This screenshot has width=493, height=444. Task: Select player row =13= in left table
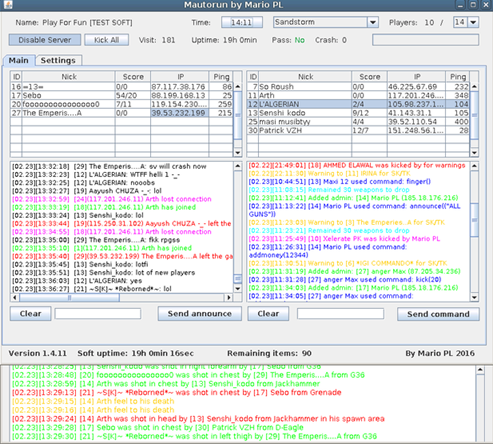(x=121, y=87)
